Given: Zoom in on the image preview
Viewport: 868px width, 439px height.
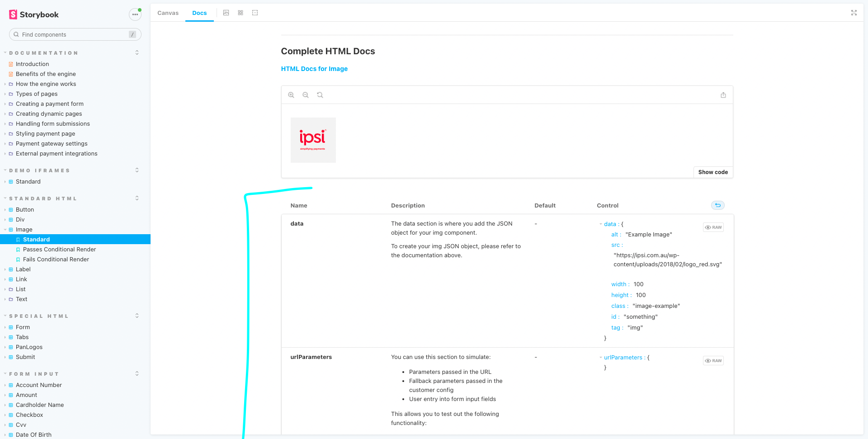Looking at the screenshot, I should (x=291, y=95).
